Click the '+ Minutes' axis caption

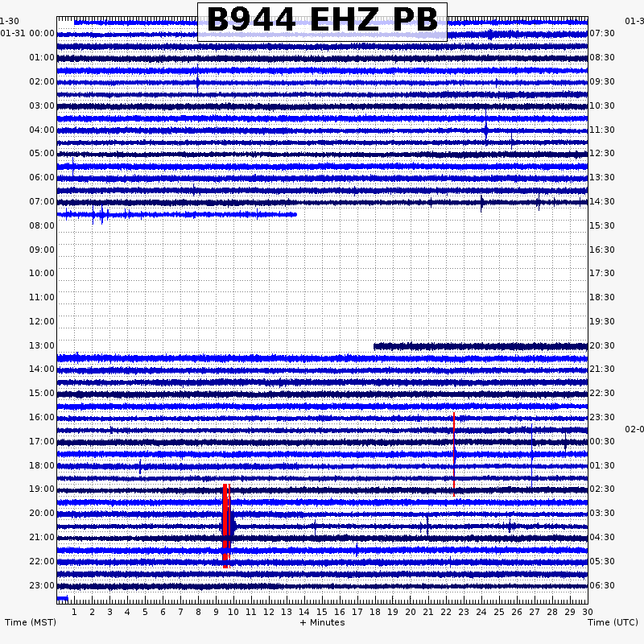323,622
